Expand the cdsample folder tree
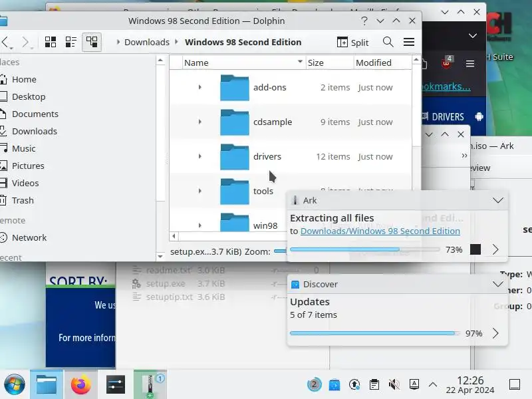 click(x=200, y=122)
